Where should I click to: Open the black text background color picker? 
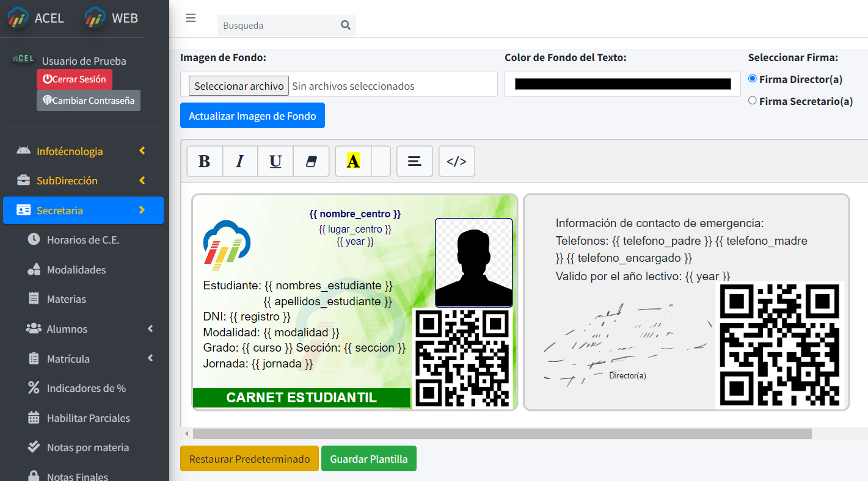point(622,84)
